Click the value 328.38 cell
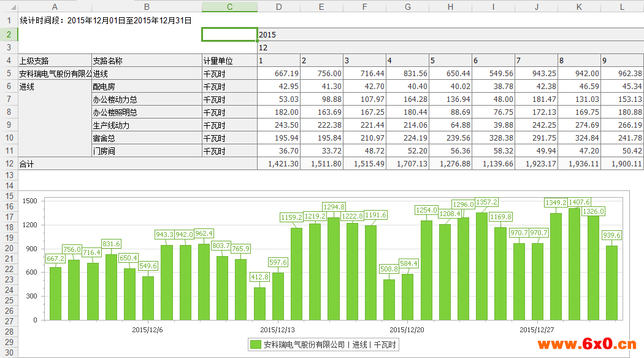This screenshot has height=358, width=644. coord(493,138)
